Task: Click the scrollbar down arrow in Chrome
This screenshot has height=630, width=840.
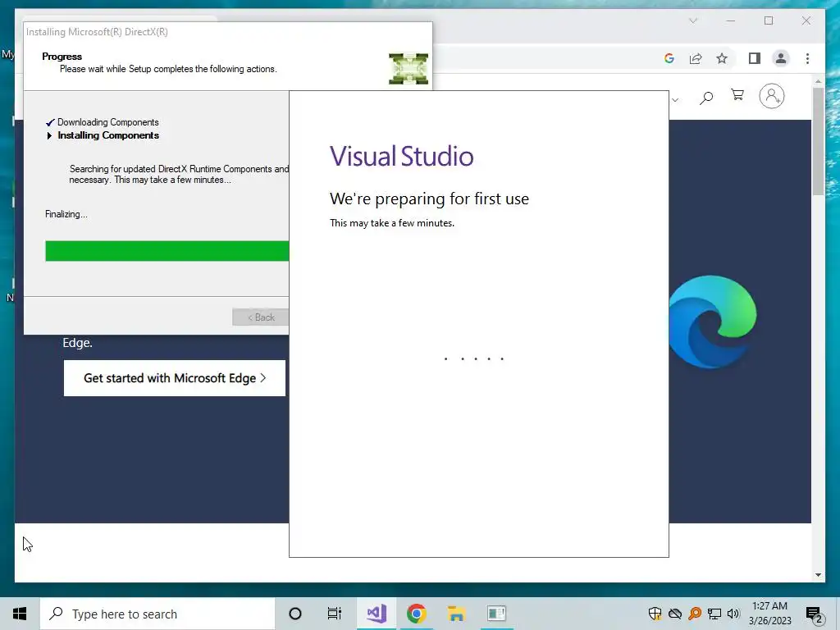Action: tap(818, 575)
